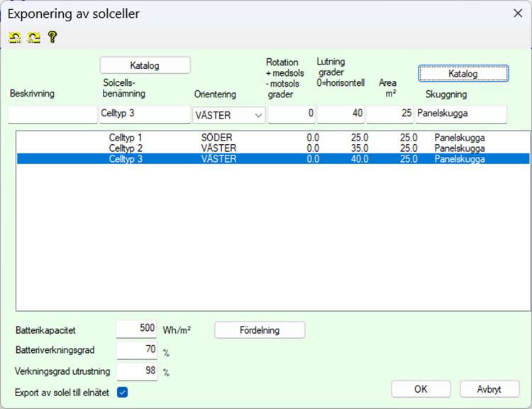Confirm the dialog with OK
532x409 pixels.
click(x=421, y=389)
